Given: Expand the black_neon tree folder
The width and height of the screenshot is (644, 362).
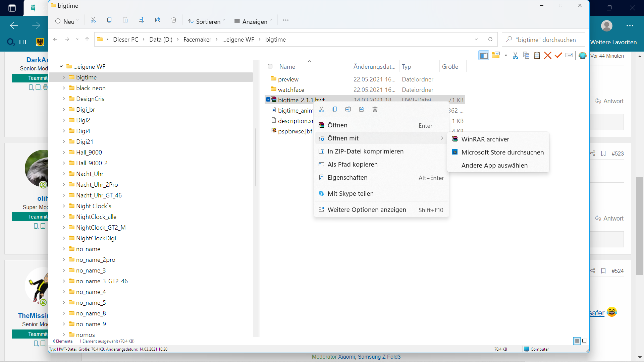Looking at the screenshot, I should [64, 88].
